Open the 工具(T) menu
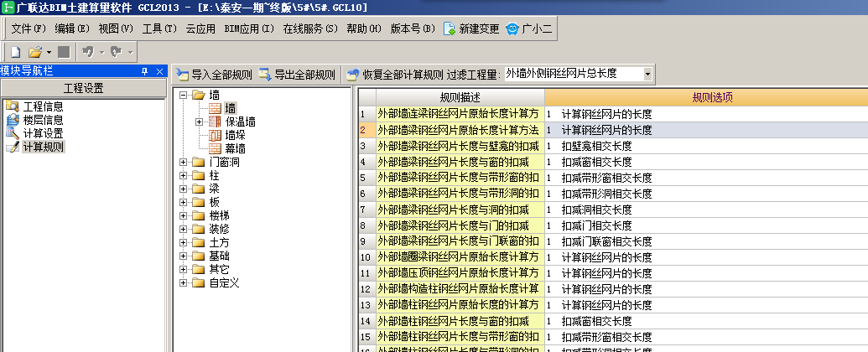Image resolution: width=868 pixels, height=352 pixels. tap(159, 28)
